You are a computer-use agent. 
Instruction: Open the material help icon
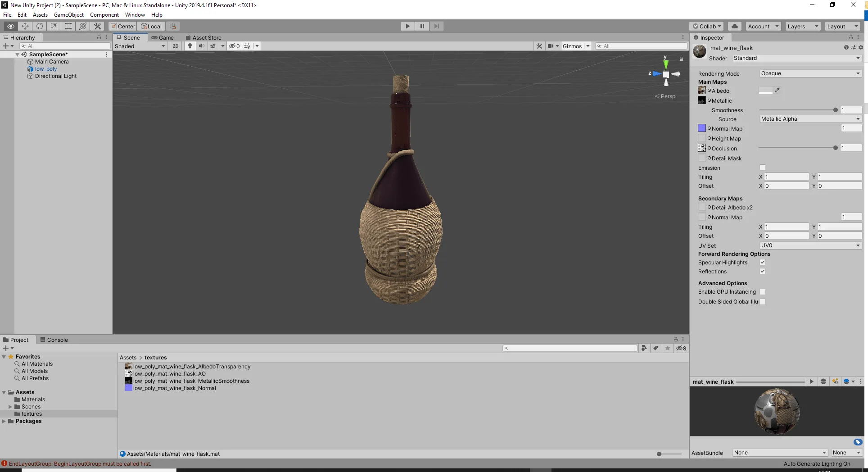tap(846, 47)
